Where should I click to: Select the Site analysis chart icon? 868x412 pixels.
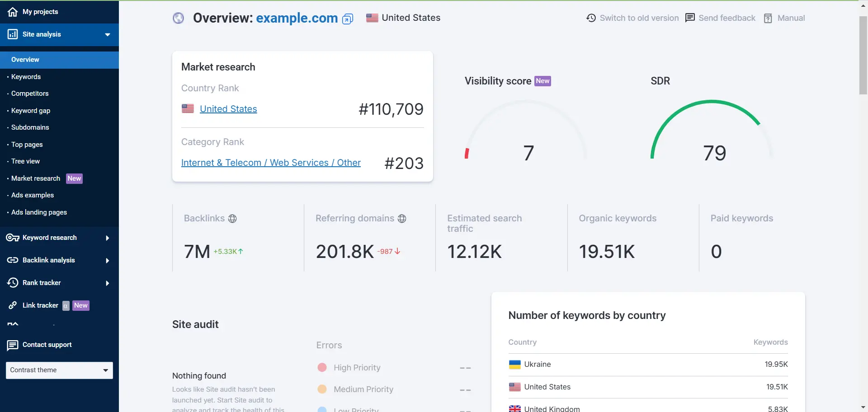12,34
